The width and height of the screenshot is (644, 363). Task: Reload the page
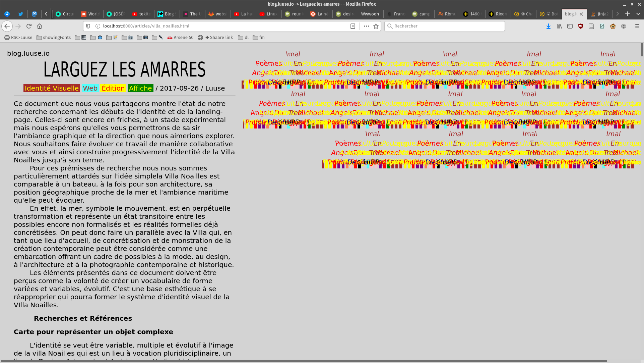click(x=29, y=26)
